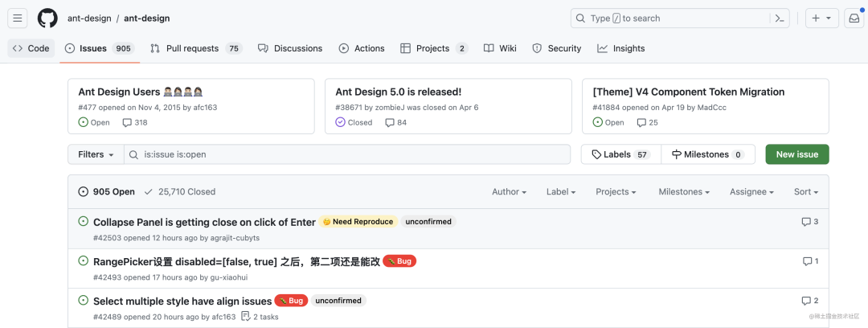Screen dimensions: 868x328
Task: Show the 905 Open issues
Action: pyautogui.click(x=106, y=191)
